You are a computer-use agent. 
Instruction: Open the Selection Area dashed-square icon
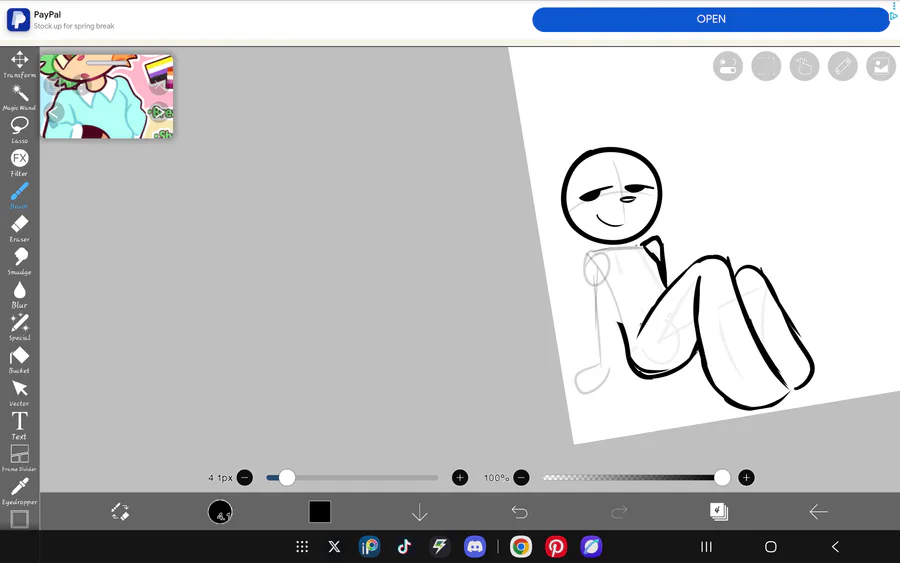click(x=766, y=66)
